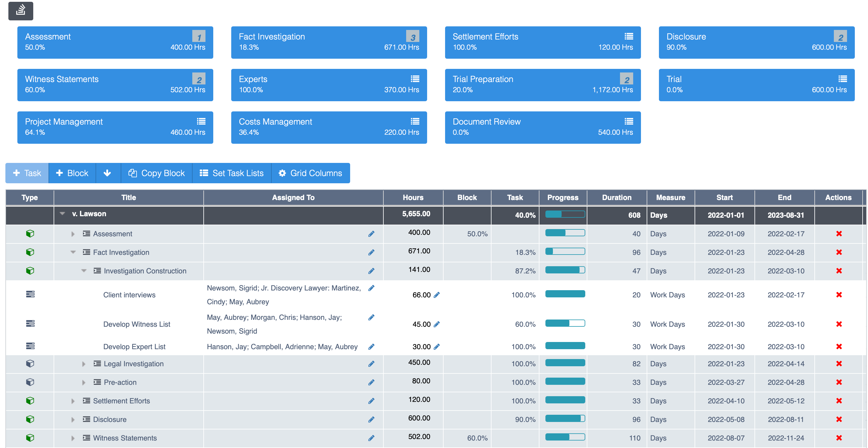Click the stack logo icon at top left

(x=21, y=10)
